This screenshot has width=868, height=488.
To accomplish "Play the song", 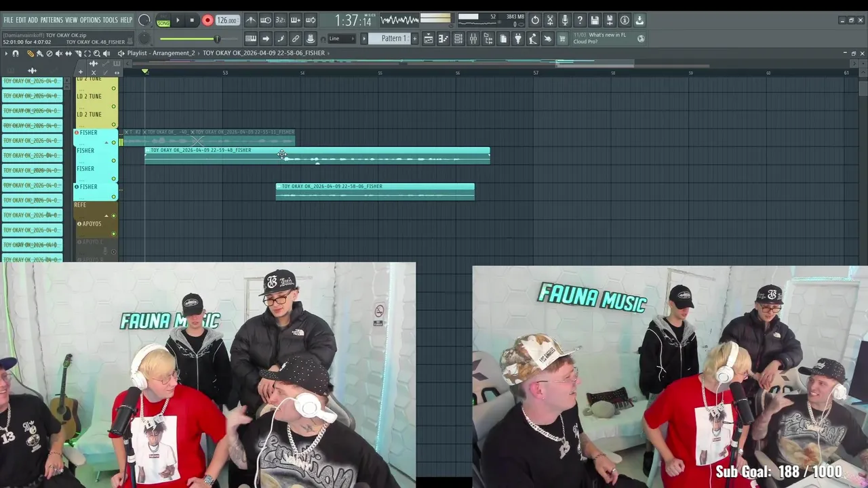I will [178, 20].
